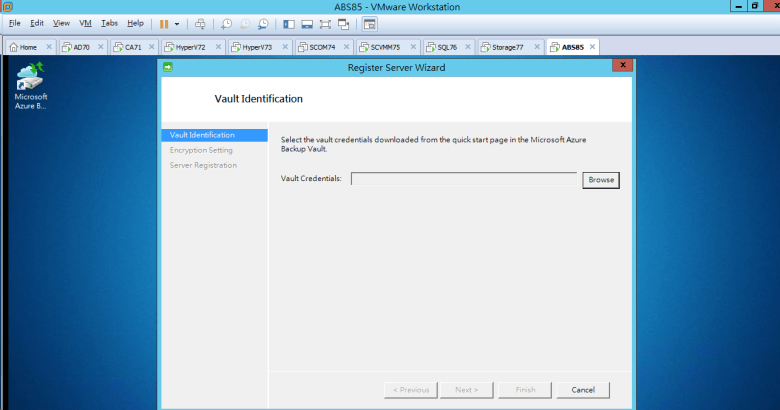780x410 pixels.
Task: Open the Tabs menu
Action: 109,23
